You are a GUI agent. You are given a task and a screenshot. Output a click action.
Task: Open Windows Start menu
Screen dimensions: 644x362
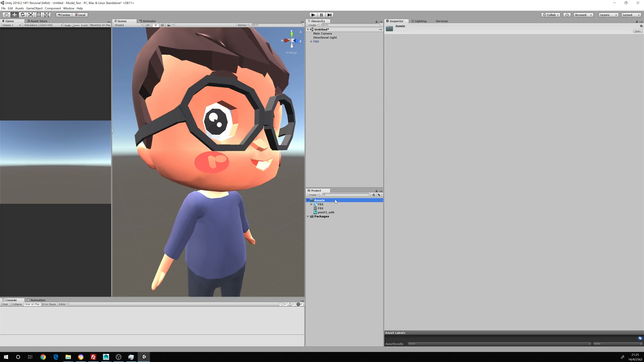pos(6,357)
